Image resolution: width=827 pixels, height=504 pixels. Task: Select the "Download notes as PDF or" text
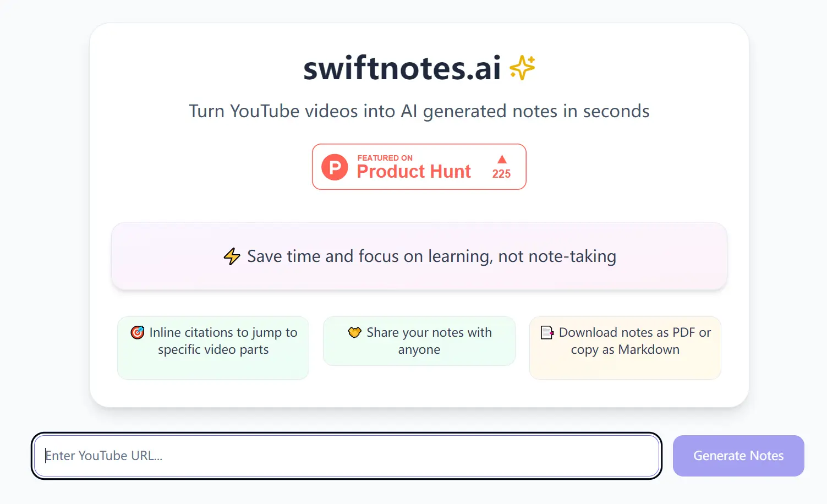click(635, 332)
